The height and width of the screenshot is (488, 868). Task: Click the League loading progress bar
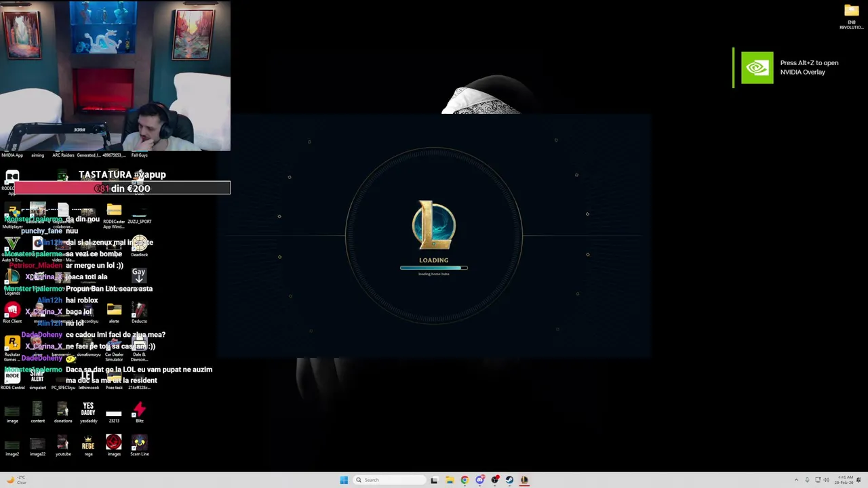pyautogui.click(x=434, y=268)
